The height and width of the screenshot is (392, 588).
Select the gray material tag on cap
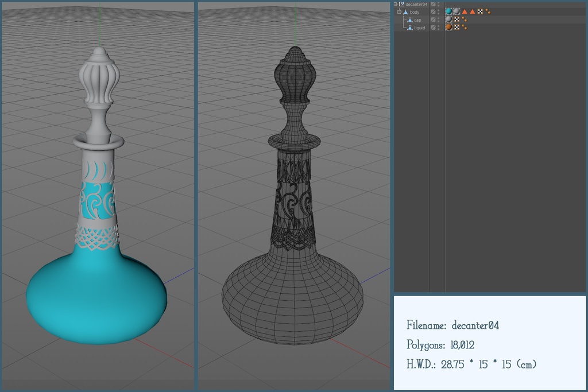pyautogui.click(x=449, y=19)
